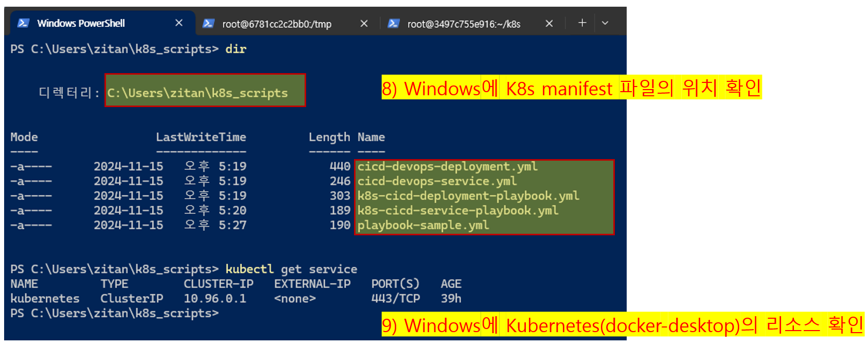Click the 'dir' command text
This screenshot has width=868, height=345.
(236, 49)
